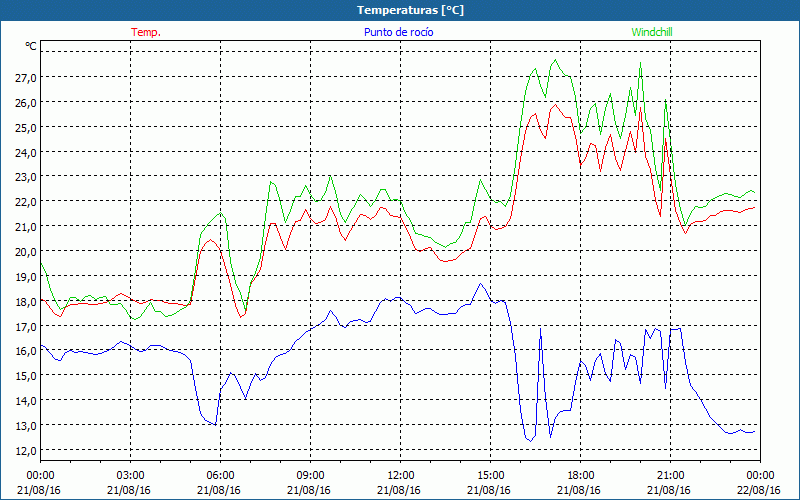Click the 21:00 time axis label
Image resolution: width=800 pixels, height=500 pixels.
pos(670,476)
